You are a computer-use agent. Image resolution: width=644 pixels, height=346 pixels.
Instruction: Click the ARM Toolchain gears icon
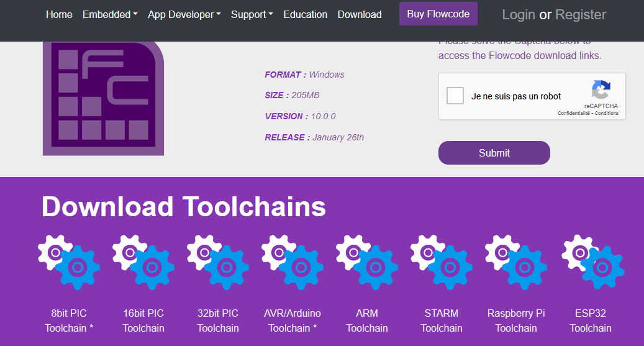367,262
